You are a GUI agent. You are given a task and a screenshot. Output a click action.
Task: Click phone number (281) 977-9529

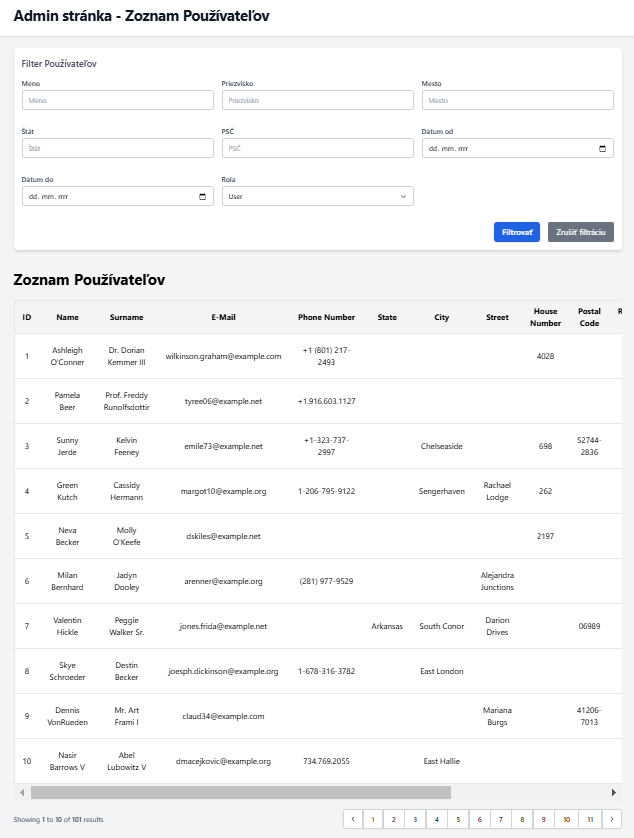327,581
